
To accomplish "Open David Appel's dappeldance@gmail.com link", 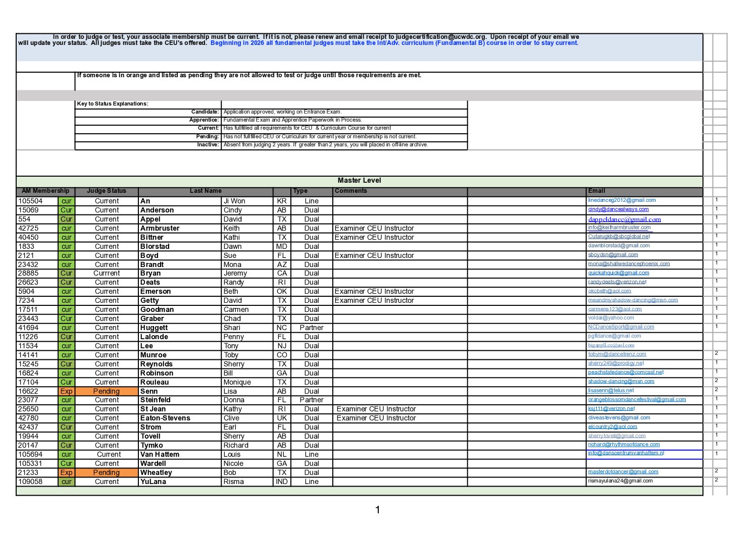I will click(624, 220).
